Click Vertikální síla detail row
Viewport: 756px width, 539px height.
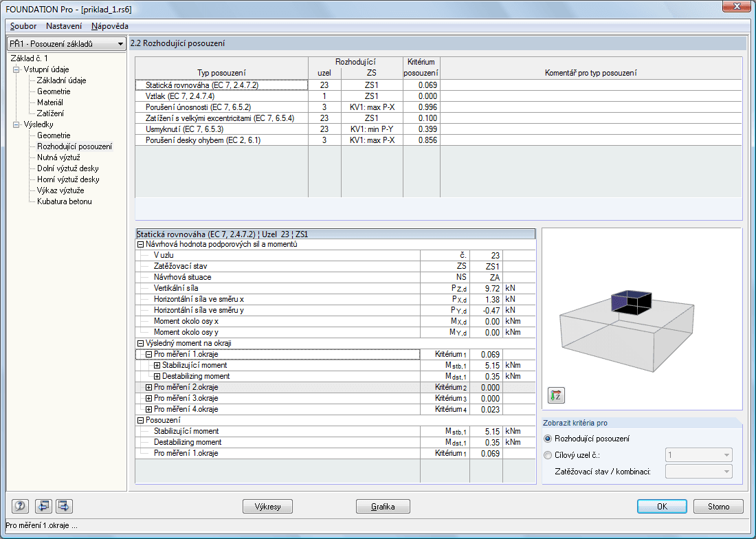pyautogui.click(x=335, y=288)
